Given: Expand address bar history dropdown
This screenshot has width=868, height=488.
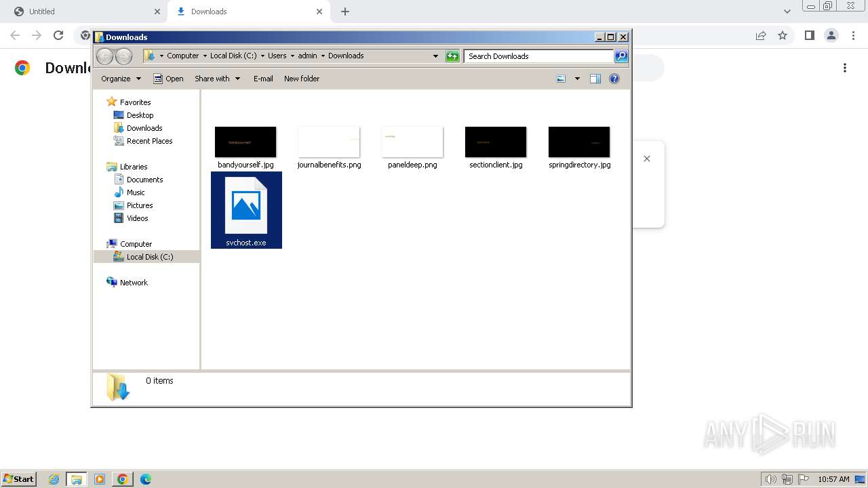Looking at the screenshot, I should point(435,56).
